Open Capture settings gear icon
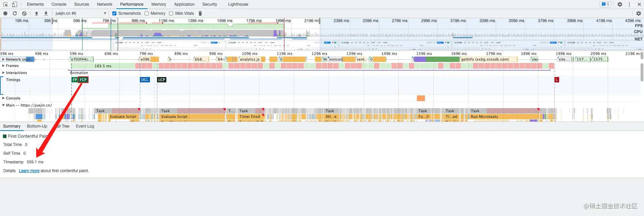 tap(638, 13)
